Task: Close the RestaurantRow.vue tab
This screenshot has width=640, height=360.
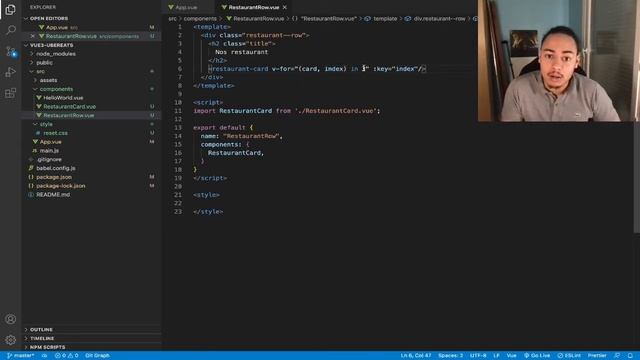Action: point(284,7)
